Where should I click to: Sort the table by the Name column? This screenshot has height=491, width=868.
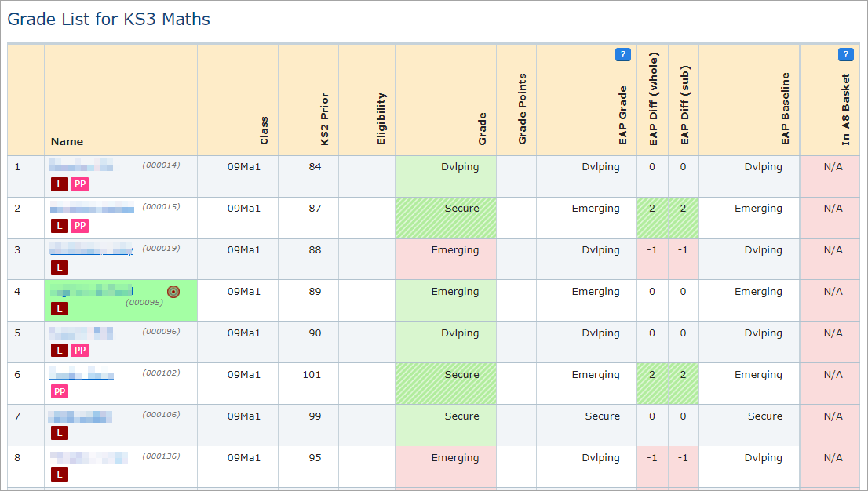(67, 141)
